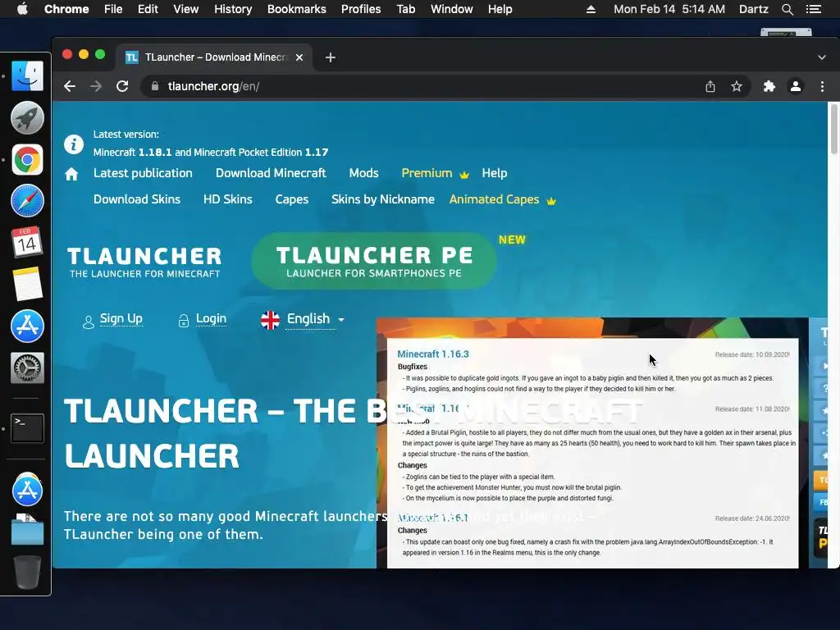The width and height of the screenshot is (840, 630).
Task: Click the home icon on TLauncher site
Action: (71, 174)
